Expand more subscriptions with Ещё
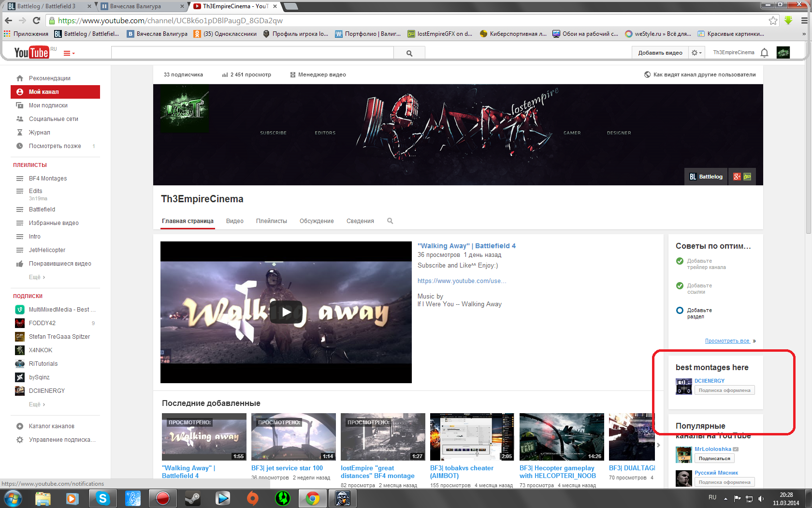The image size is (812, 508). click(37, 404)
